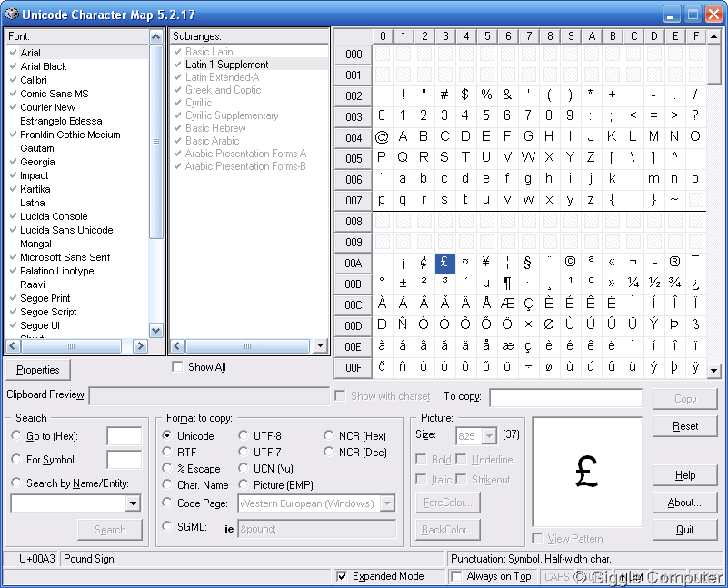Select the capital Ç cedilla cell
This screenshot has width=728, height=588.
click(x=528, y=305)
